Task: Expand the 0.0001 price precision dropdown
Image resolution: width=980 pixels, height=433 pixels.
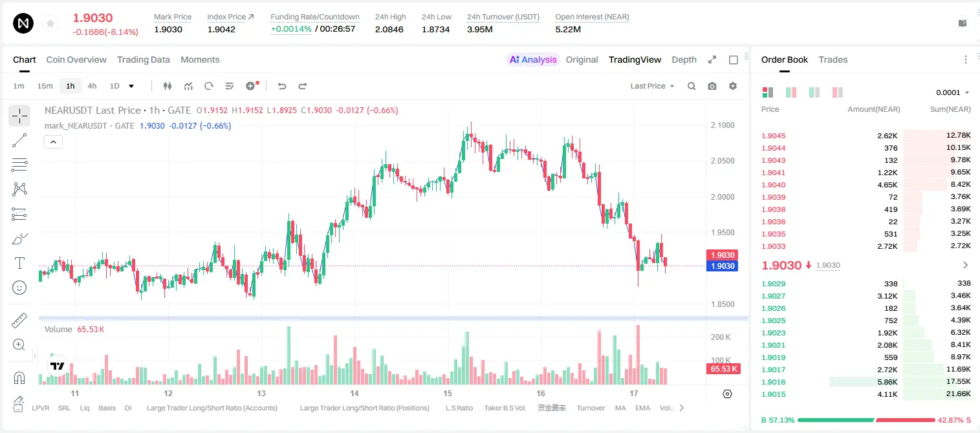Action: point(953,92)
